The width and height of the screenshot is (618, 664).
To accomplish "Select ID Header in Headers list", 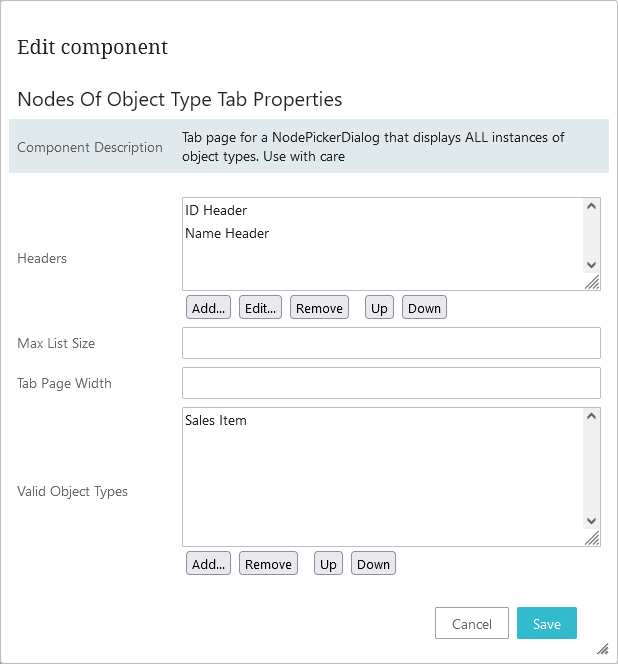I will [216, 211].
